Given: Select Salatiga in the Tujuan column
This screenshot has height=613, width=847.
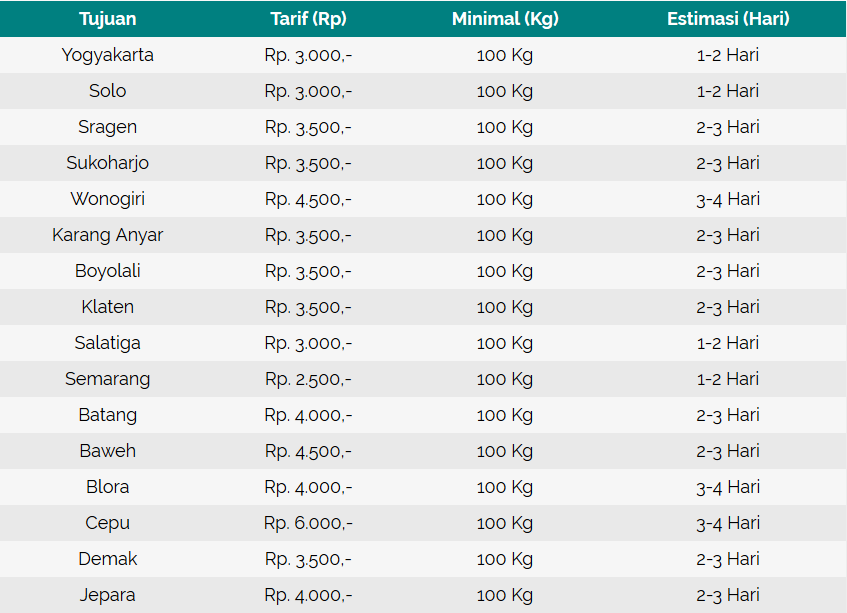Looking at the screenshot, I should pyautogui.click(x=108, y=343).
